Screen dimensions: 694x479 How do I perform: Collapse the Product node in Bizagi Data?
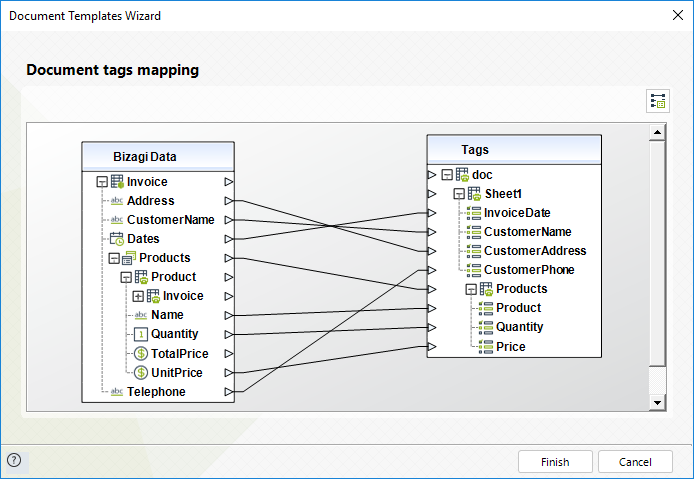(x=126, y=277)
